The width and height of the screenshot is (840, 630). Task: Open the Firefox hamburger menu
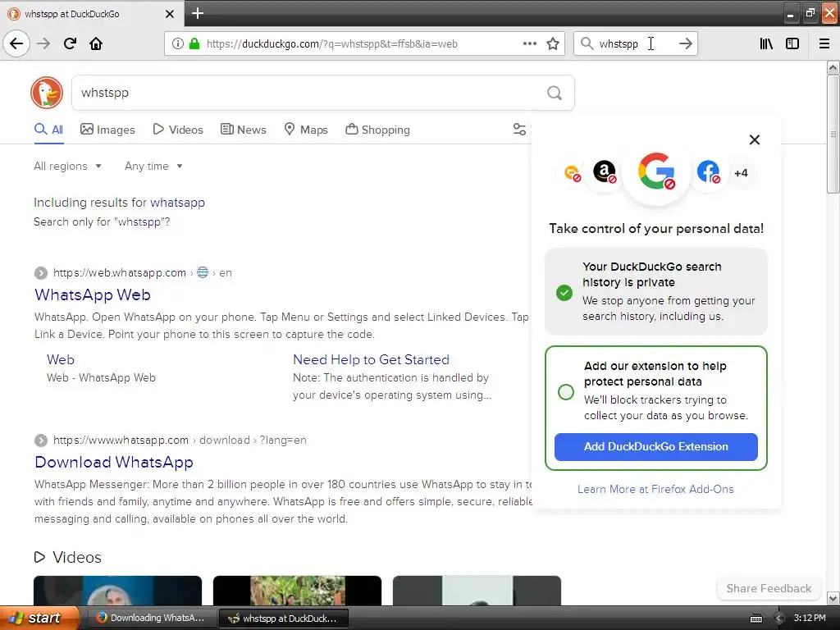pos(824,44)
